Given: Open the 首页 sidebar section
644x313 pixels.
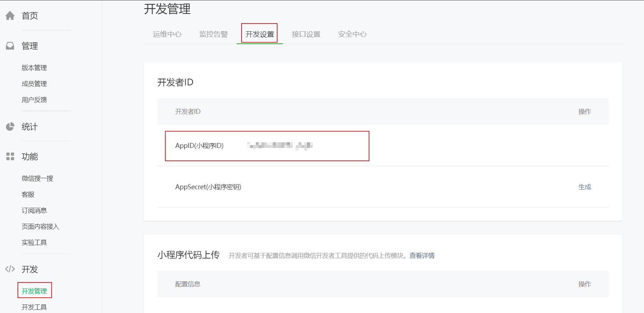Looking at the screenshot, I should click(x=30, y=16).
